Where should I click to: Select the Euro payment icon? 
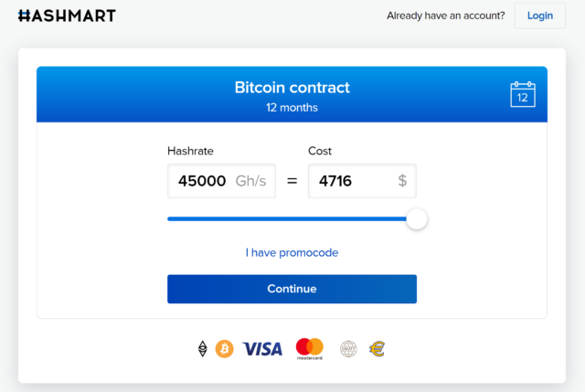[378, 349]
